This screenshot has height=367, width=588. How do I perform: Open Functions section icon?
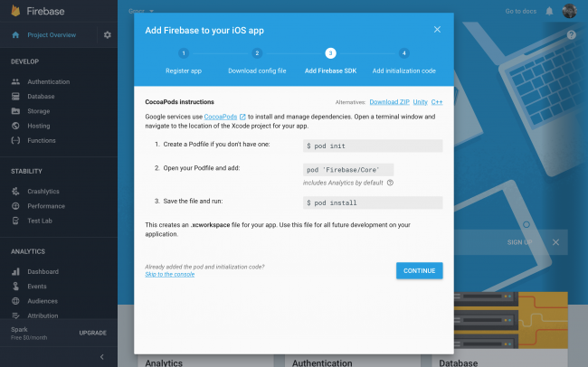pyautogui.click(x=15, y=141)
